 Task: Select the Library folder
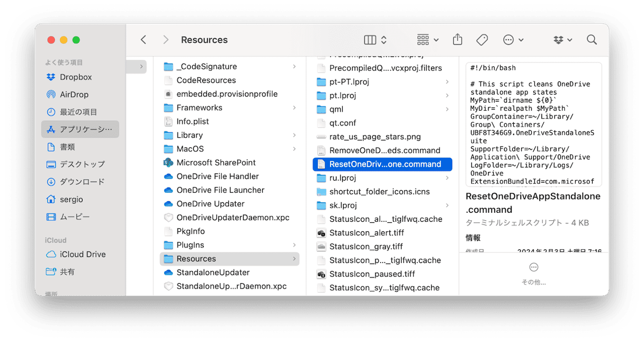[x=229, y=135]
